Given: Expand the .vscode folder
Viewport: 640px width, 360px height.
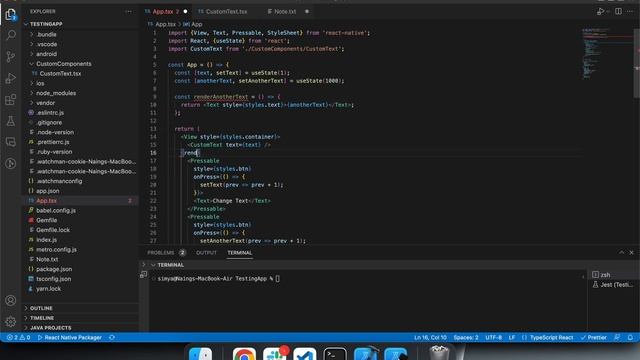Looking at the screenshot, I should (47, 44).
